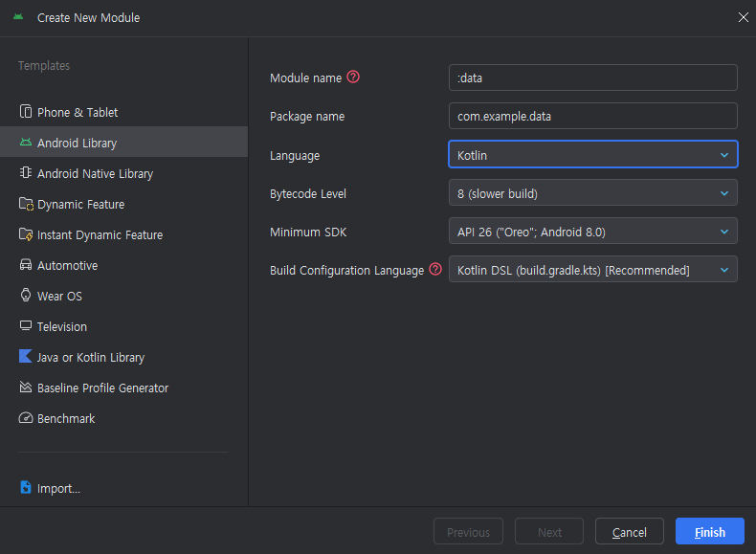The width and height of the screenshot is (756, 554).
Task: Expand Build Configuration Language chevron arrow
Action: pos(724,270)
